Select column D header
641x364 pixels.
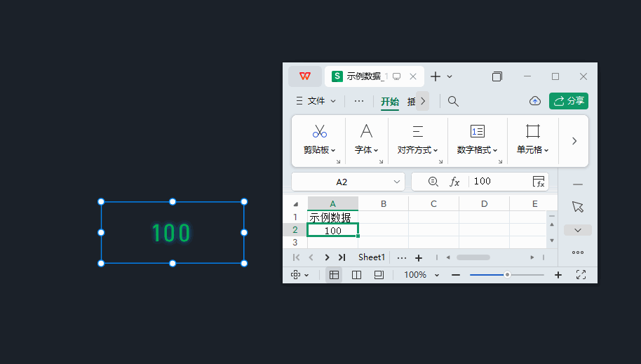click(485, 203)
